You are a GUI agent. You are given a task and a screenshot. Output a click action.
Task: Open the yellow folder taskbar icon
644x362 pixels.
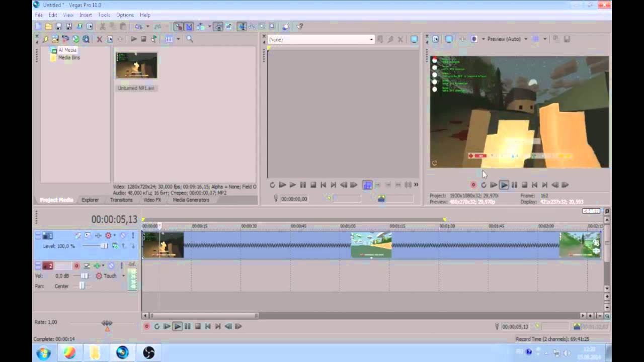click(x=95, y=353)
